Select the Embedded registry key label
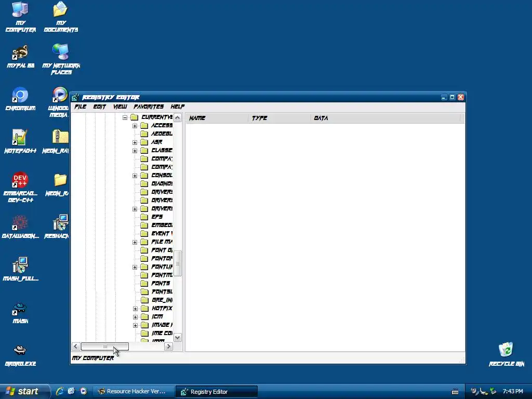Image resolution: width=532 pixels, height=399 pixels. pyautogui.click(x=162, y=225)
